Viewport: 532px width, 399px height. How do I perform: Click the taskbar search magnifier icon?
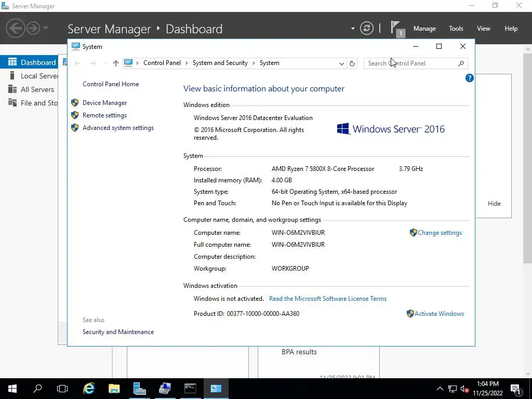pos(37,389)
